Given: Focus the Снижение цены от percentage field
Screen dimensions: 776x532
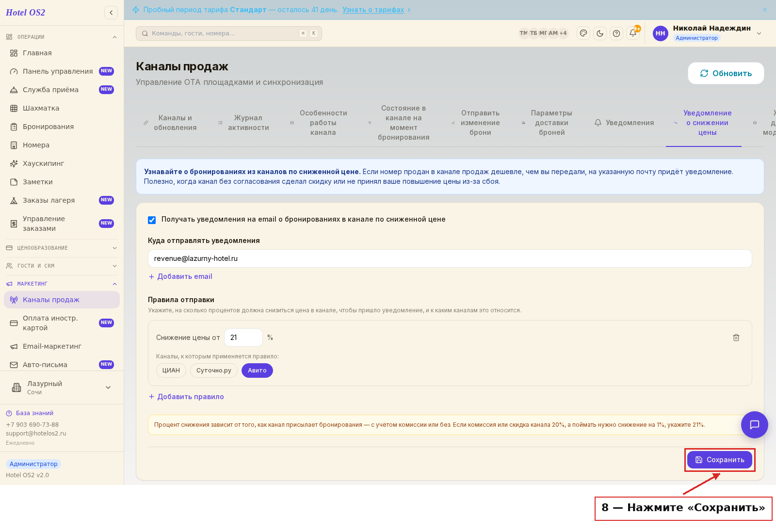Looking at the screenshot, I should click(243, 338).
